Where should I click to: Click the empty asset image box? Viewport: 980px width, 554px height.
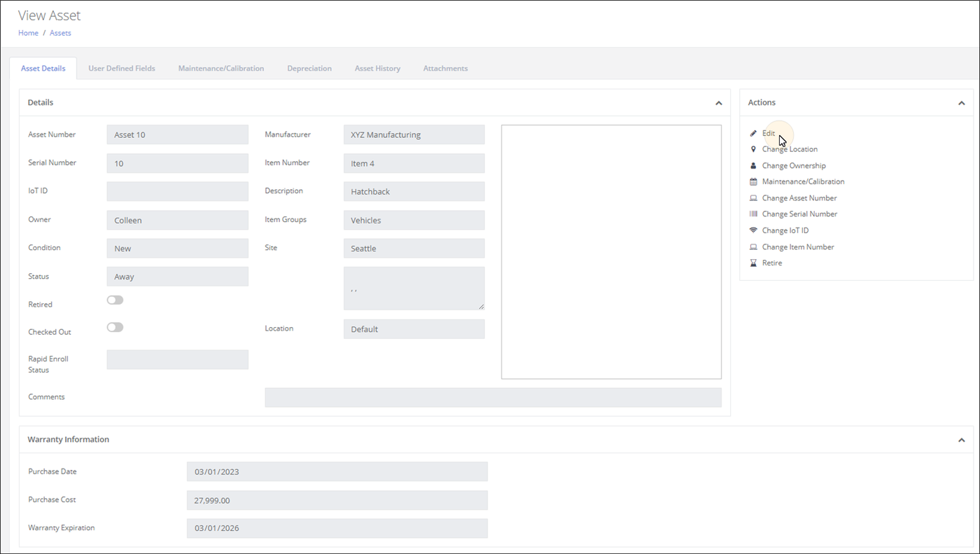point(611,252)
